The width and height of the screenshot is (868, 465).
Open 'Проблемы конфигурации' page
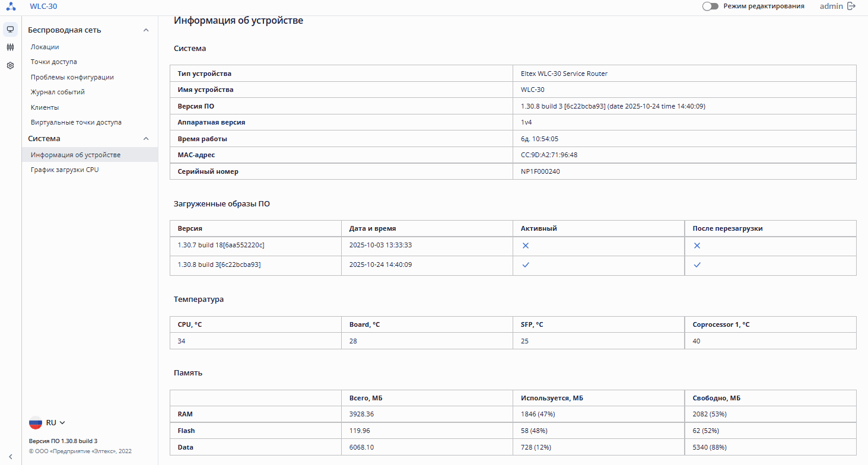pyautogui.click(x=72, y=77)
